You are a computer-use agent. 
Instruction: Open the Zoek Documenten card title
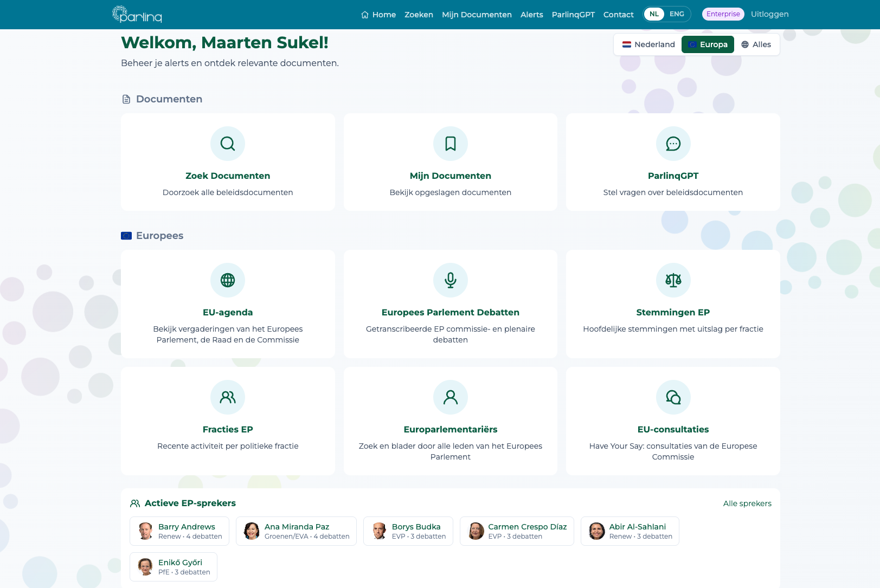(x=228, y=176)
